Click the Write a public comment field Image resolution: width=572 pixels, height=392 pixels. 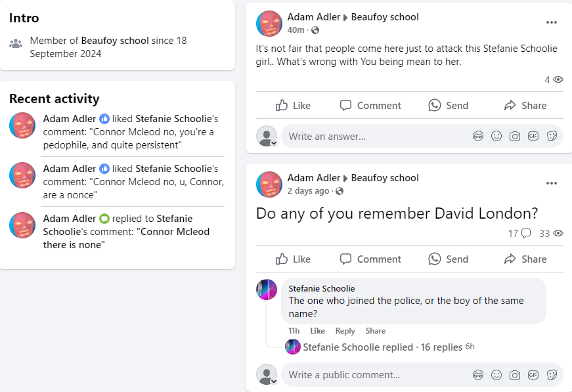pos(374,375)
